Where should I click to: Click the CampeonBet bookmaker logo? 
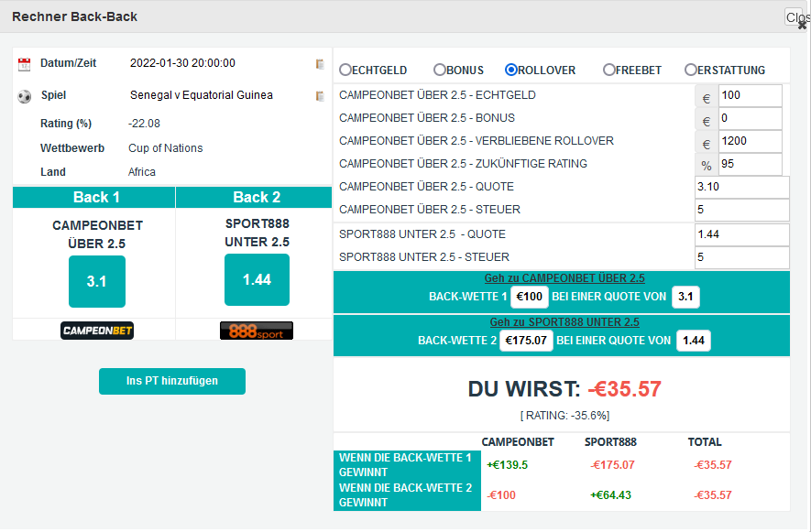click(x=97, y=331)
